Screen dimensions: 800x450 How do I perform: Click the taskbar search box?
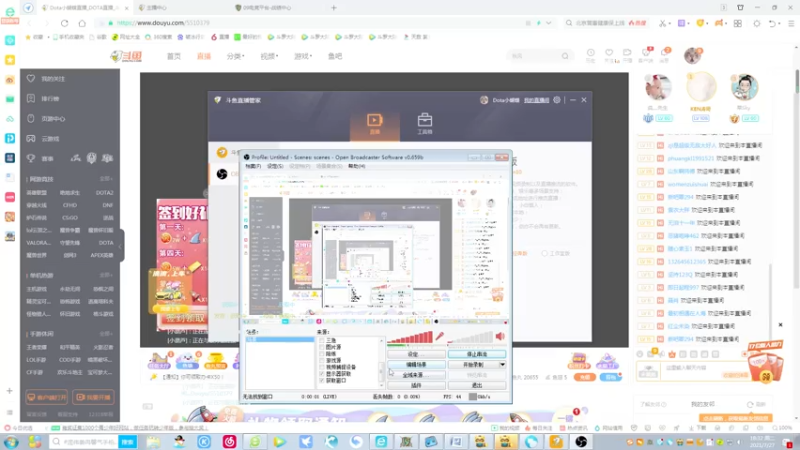pyautogui.click(x=84, y=442)
